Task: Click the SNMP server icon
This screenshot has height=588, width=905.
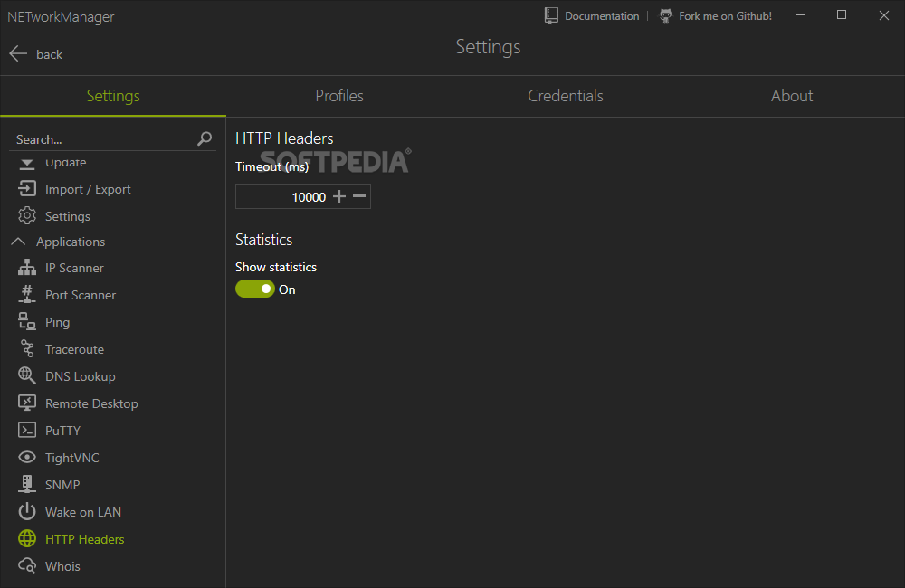Action: click(x=27, y=485)
